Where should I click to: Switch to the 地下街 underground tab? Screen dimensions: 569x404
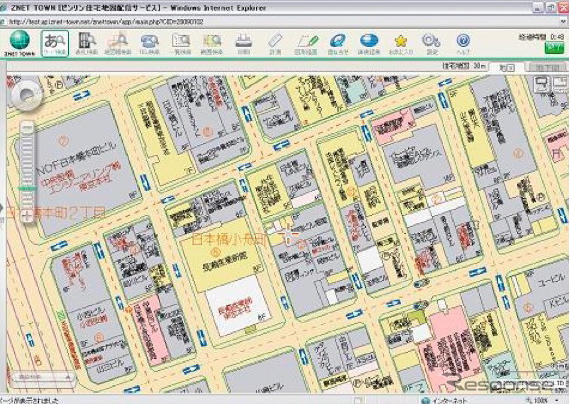[547, 68]
